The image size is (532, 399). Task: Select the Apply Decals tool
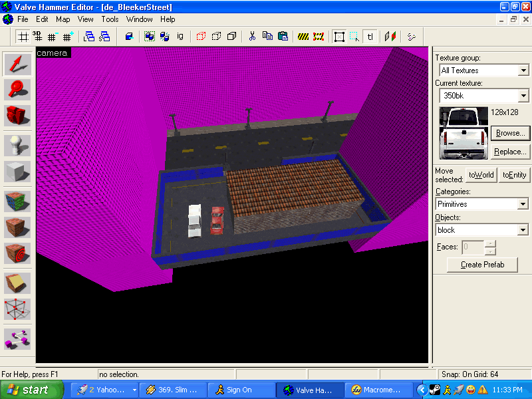click(17, 254)
